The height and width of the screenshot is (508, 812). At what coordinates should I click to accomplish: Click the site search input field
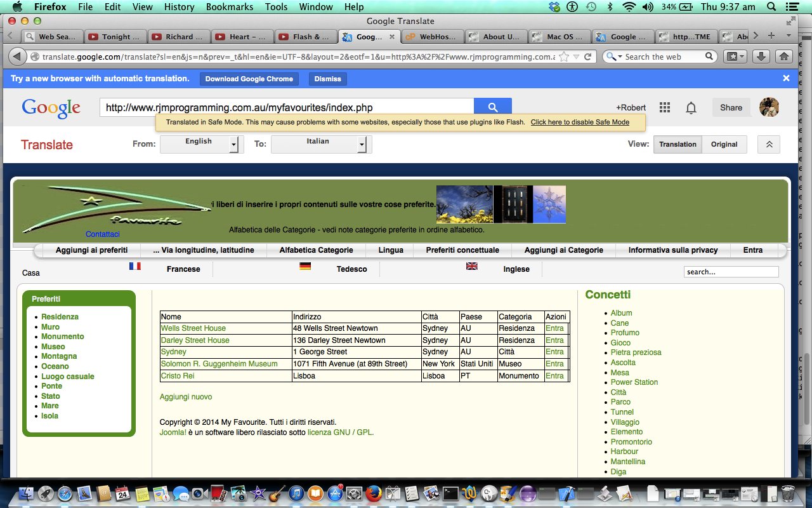pos(730,272)
